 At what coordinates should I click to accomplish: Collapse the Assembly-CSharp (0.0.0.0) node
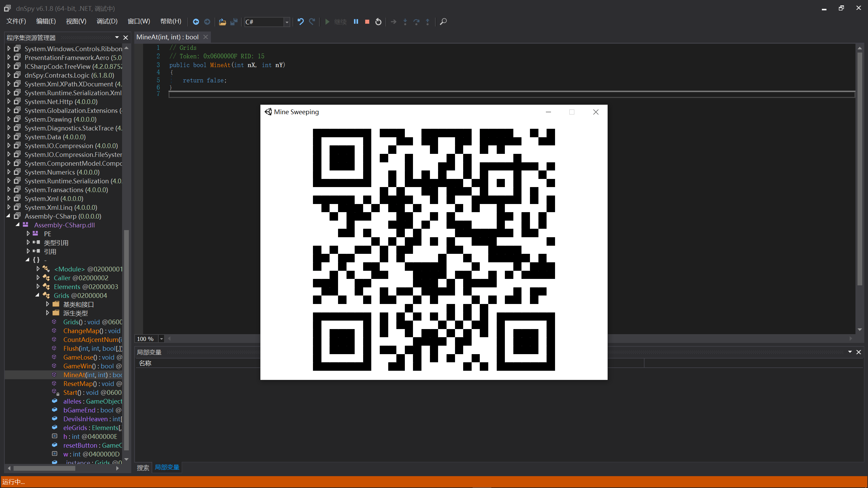tap(8, 216)
